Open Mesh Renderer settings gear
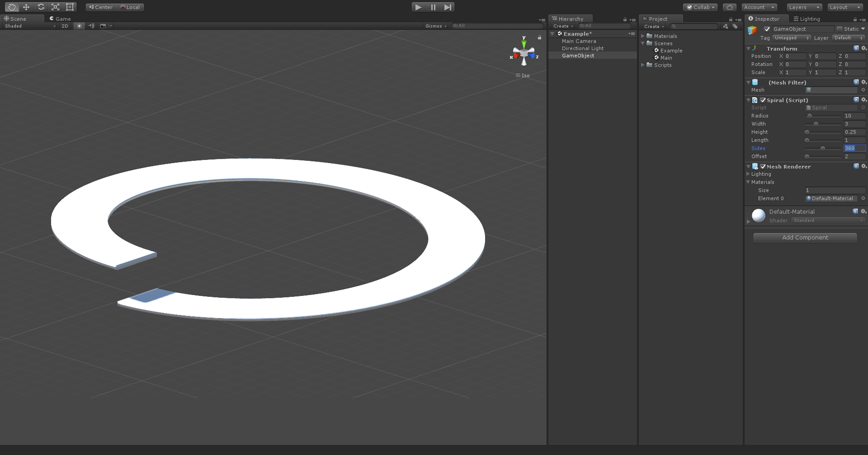The height and width of the screenshot is (455, 868). pyautogui.click(x=863, y=166)
